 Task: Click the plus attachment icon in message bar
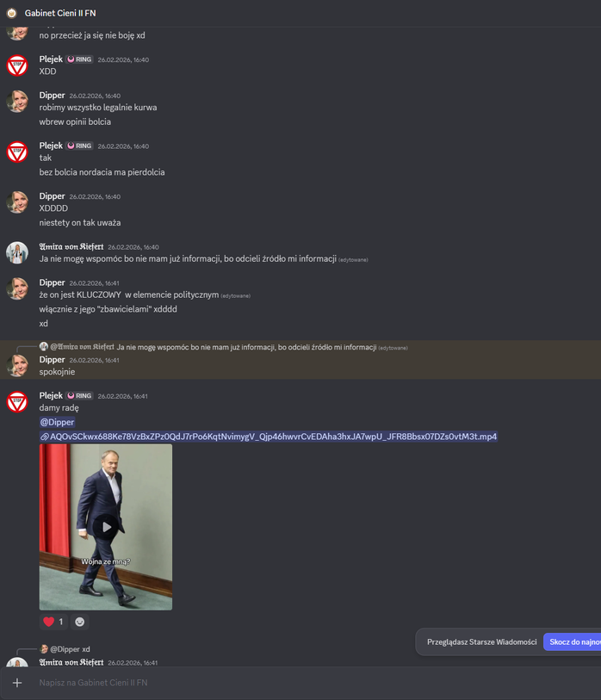(x=17, y=682)
